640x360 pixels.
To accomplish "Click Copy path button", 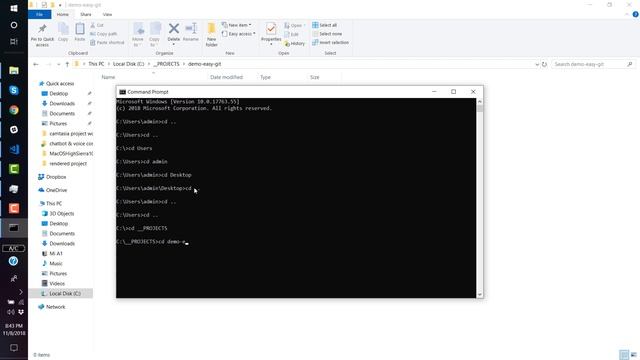I will (x=103, y=34).
